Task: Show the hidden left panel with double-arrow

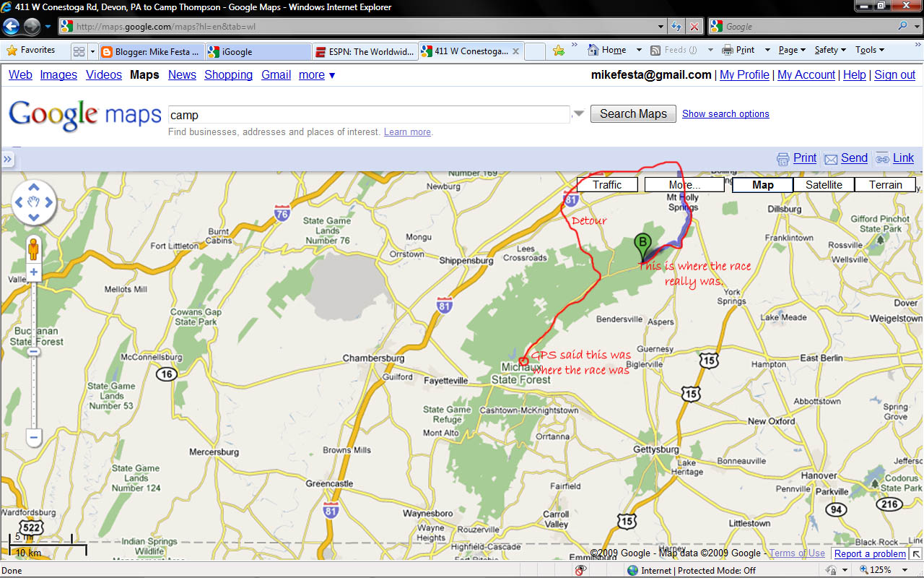Action: (x=8, y=159)
